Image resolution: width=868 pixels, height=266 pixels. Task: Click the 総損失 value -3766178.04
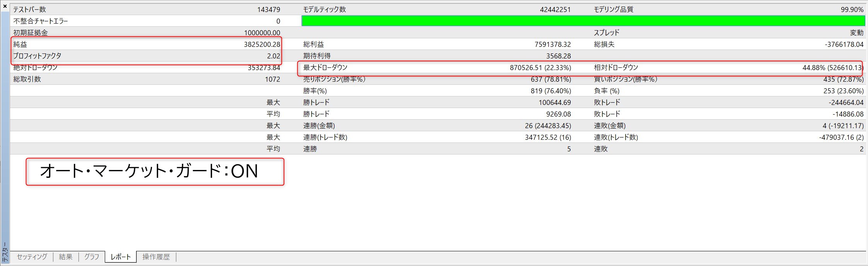coord(844,44)
